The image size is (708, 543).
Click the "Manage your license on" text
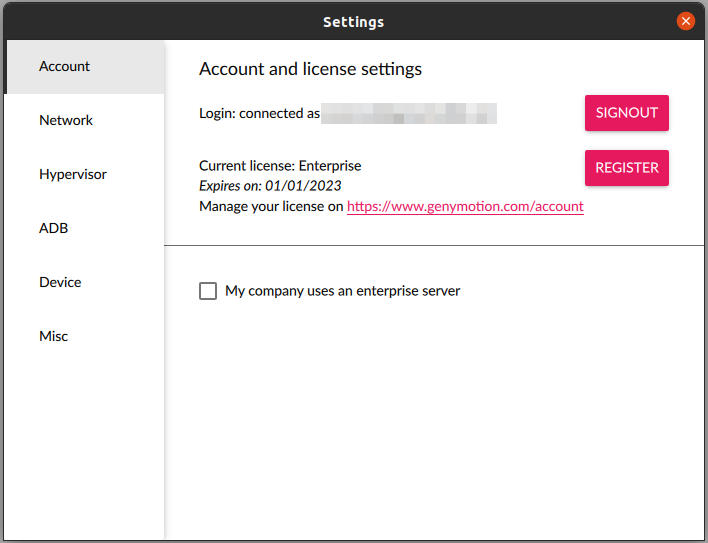click(x=271, y=207)
